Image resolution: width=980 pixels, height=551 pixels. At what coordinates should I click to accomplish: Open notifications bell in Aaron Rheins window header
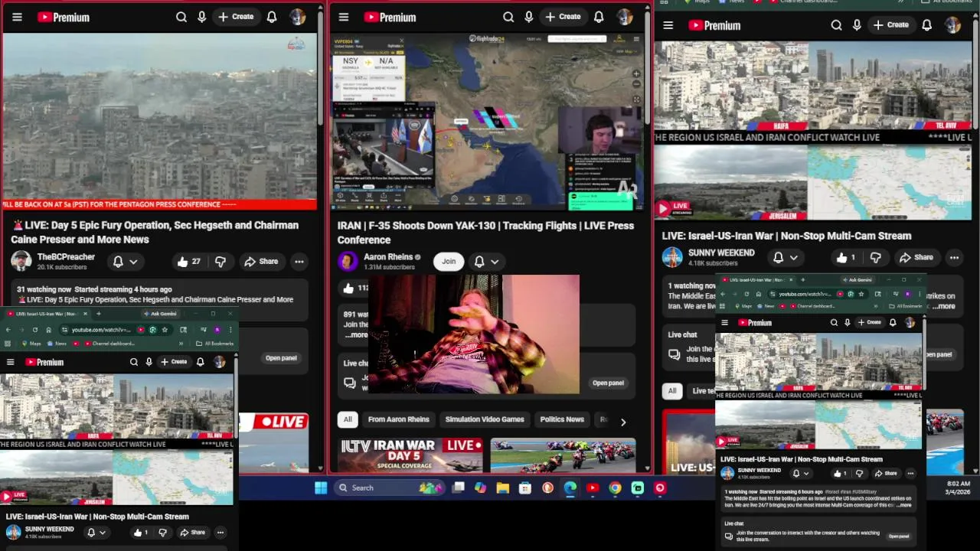tap(599, 17)
